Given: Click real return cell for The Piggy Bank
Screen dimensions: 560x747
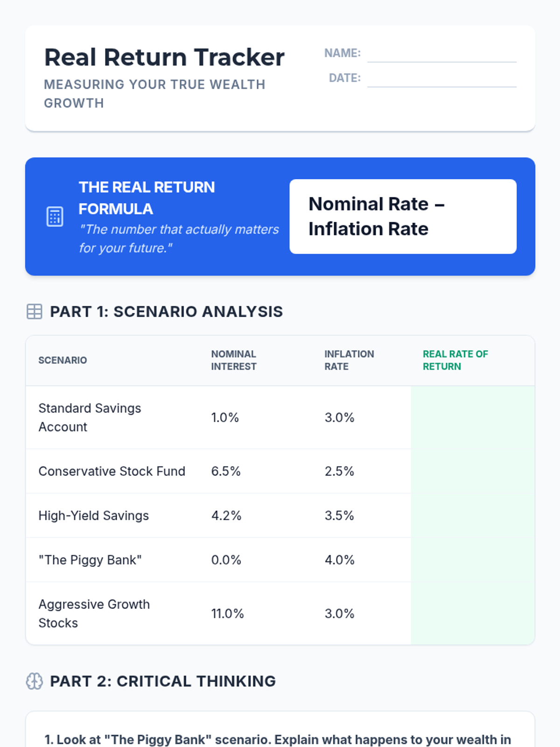Looking at the screenshot, I should [x=472, y=560].
